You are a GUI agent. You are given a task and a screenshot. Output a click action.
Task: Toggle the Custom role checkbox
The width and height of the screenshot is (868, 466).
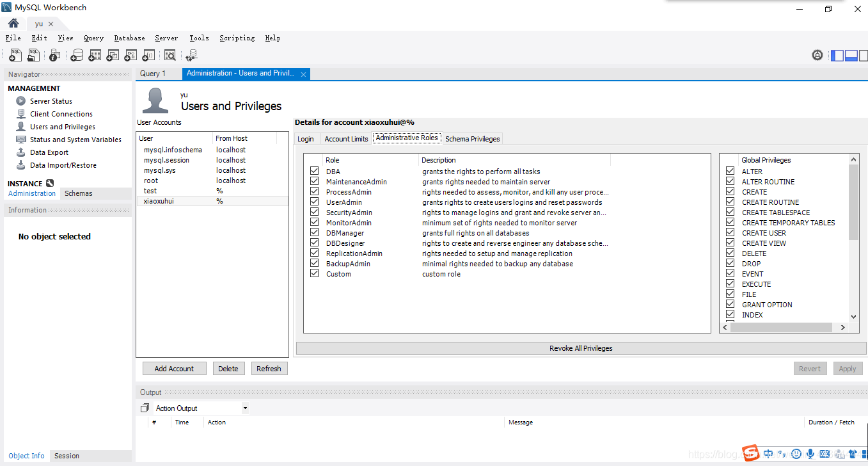click(x=314, y=273)
